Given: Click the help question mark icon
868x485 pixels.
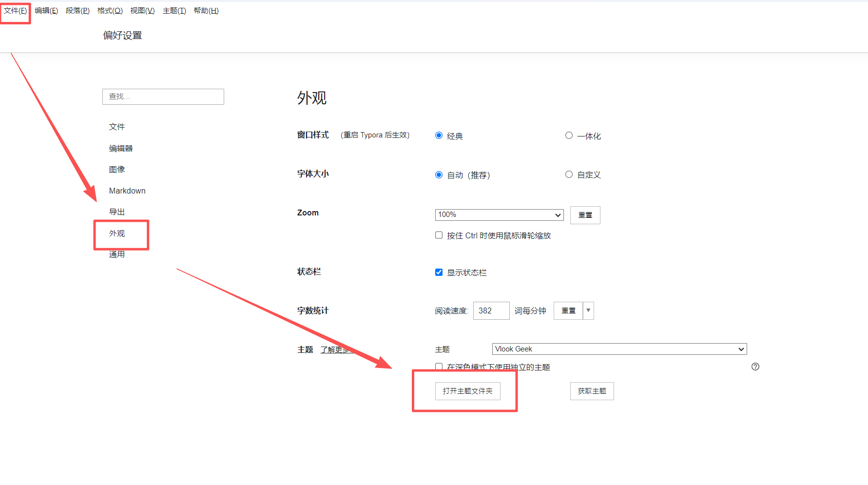Looking at the screenshot, I should (x=755, y=367).
